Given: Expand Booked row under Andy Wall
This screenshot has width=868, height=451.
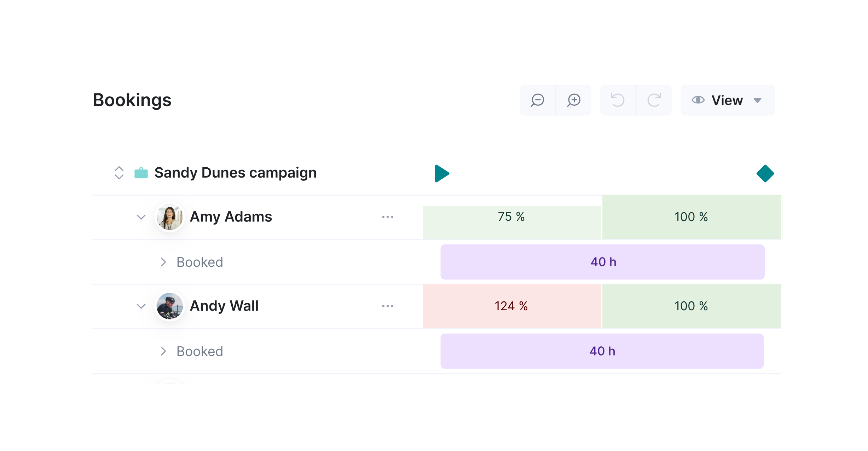Looking at the screenshot, I should (x=163, y=351).
